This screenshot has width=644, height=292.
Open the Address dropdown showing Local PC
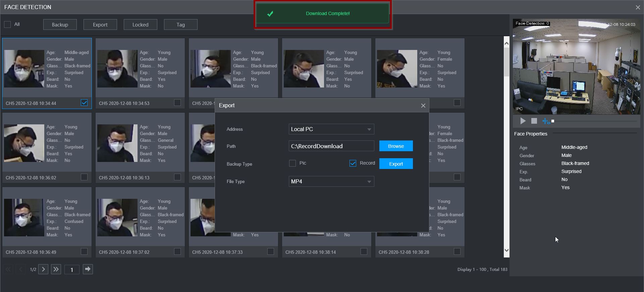[331, 129]
